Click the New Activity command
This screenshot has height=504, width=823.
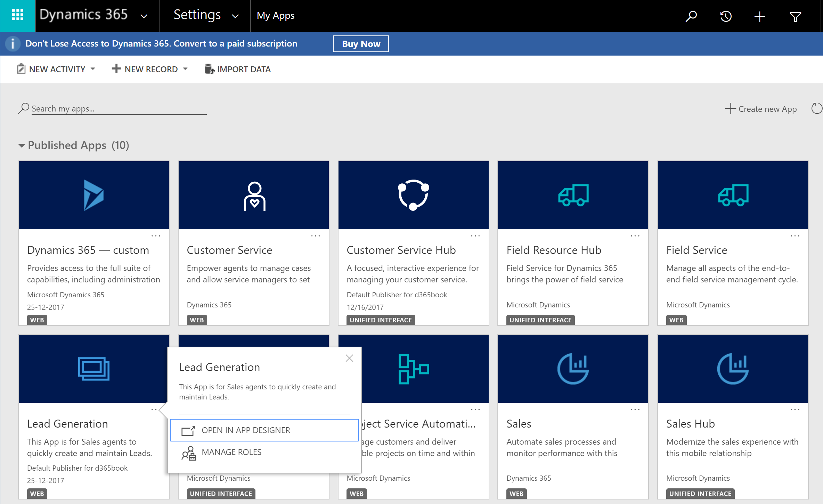(x=51, y=69)
